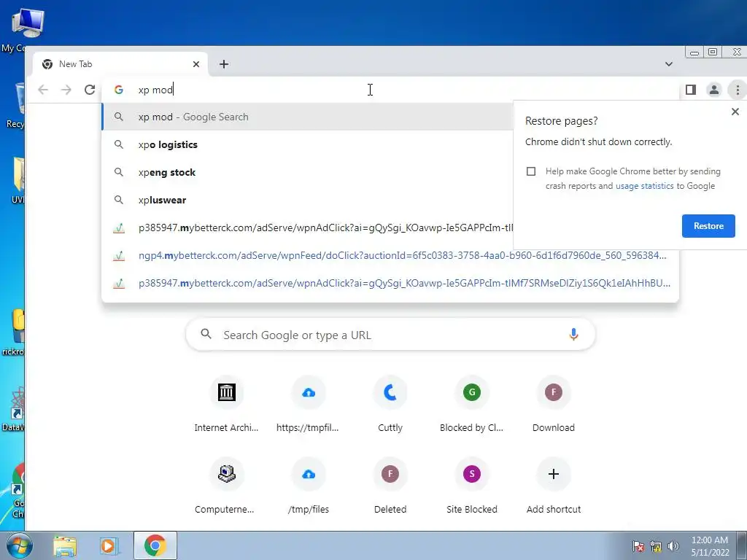Screen dimensions: 747x560
Task: Open the volume speaker tray icon
Action: tap(673, 546)
